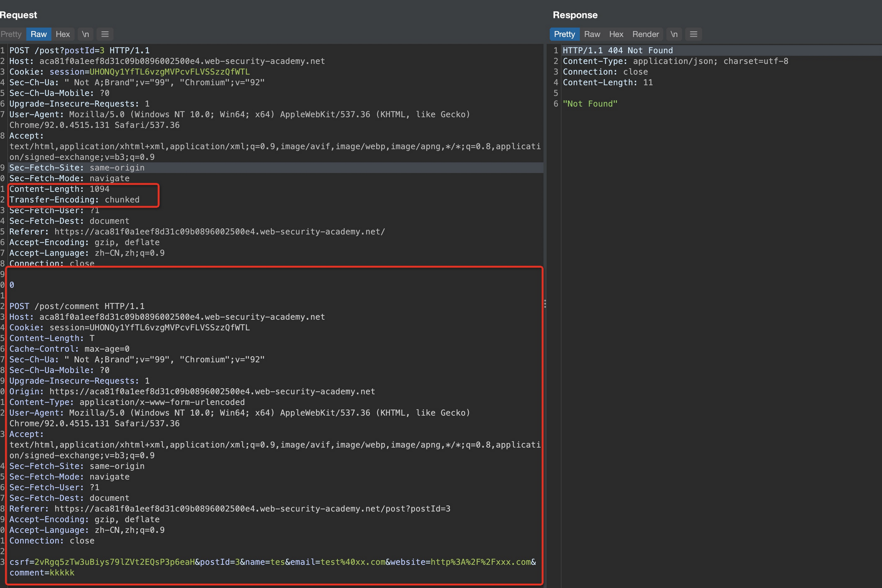Click the "Not Found" response body text
The image size is (882, 588).
(x=590, y=104)
